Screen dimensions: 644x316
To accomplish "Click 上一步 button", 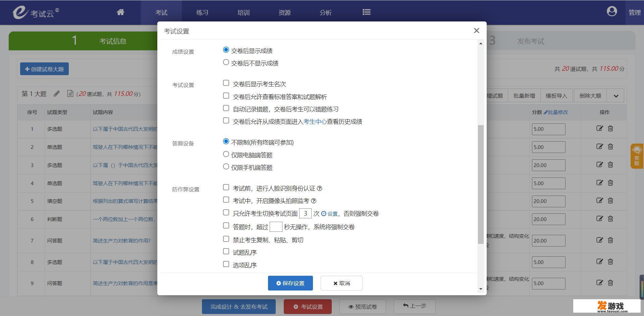I will click(415, 306).
